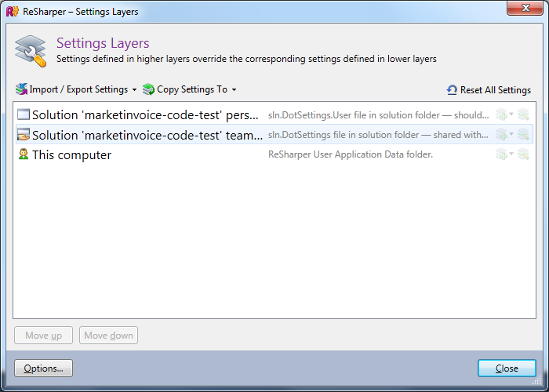Screen dimensions: 549x392
Task: Open the add-layer dropdown arrow on the This computer row
Action: pos(511,155)
